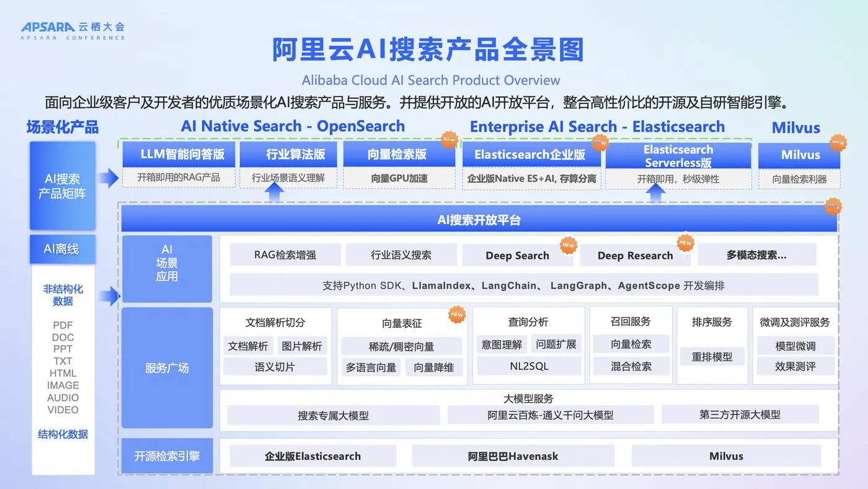This screenshot has height=489, width=868.
Task: Select the 服务广场 block
Action: 167,368
